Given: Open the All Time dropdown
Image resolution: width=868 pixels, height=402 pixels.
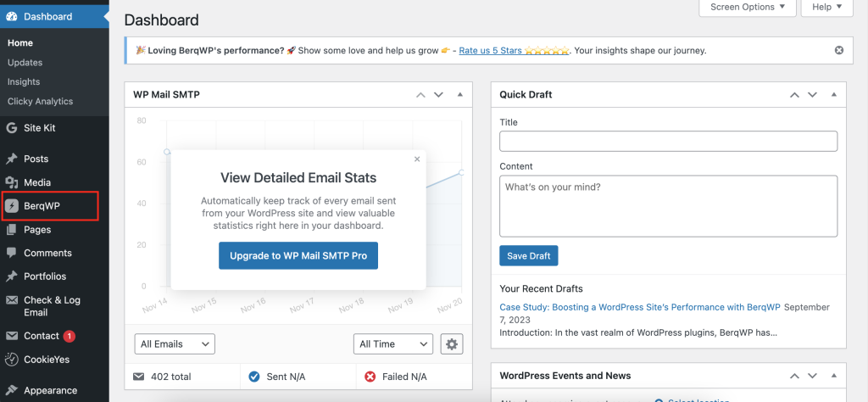Looking at the screenshot, I should coord(393,343).
